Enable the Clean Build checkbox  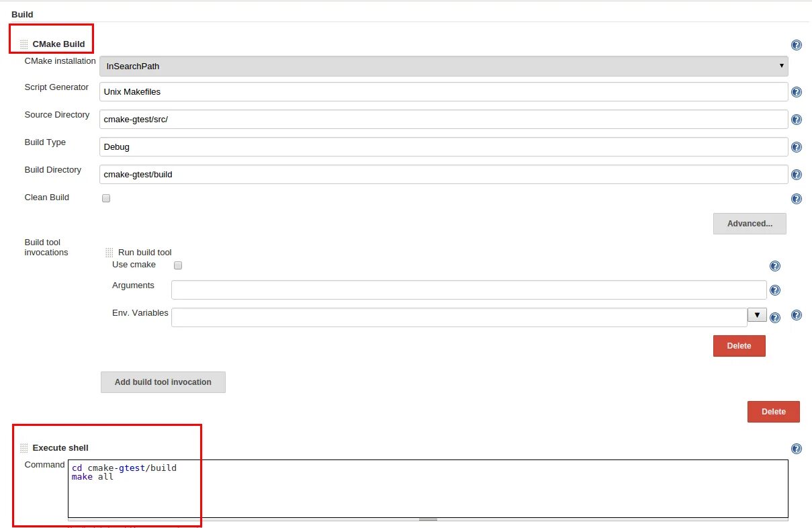pyautogui.click(x=106, y=198)
